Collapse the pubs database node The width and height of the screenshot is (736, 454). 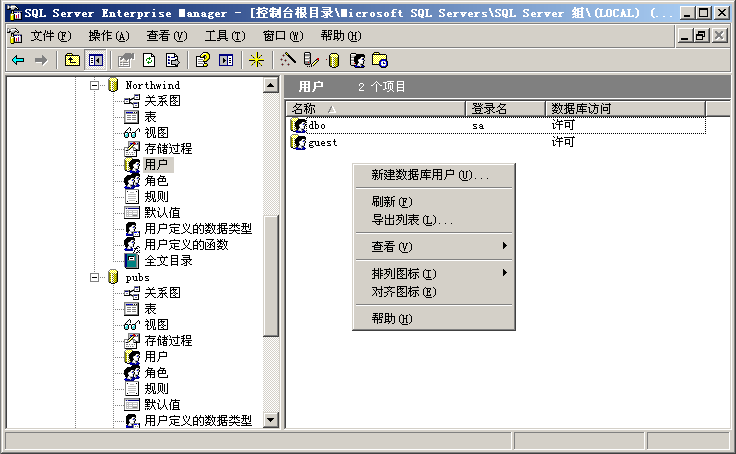pos(94,277)
